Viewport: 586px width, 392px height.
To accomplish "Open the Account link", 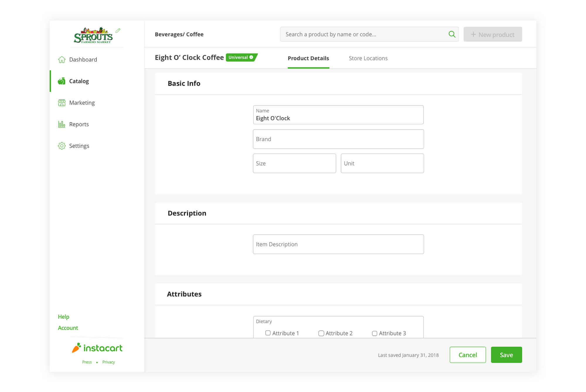I will pyautogui.click(x=68, y=328).
